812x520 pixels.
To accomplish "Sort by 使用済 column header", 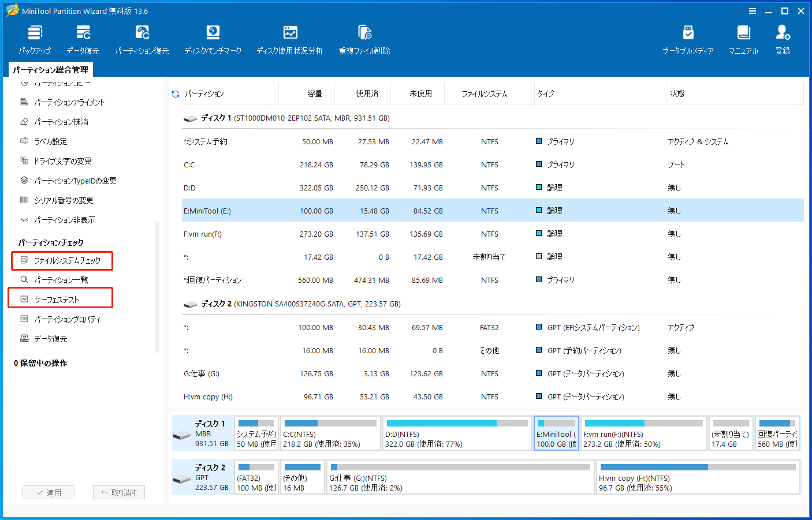I will coord(367,93).
